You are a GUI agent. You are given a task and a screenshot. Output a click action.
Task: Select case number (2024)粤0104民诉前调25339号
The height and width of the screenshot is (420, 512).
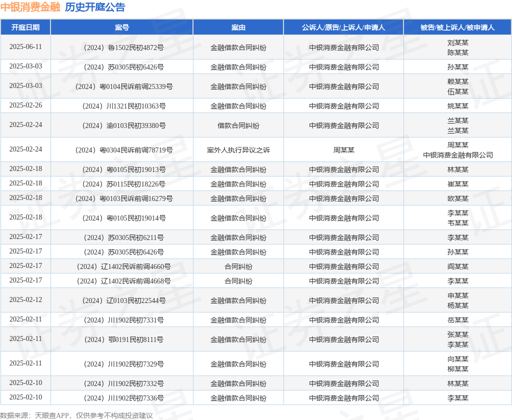(122, 86)
